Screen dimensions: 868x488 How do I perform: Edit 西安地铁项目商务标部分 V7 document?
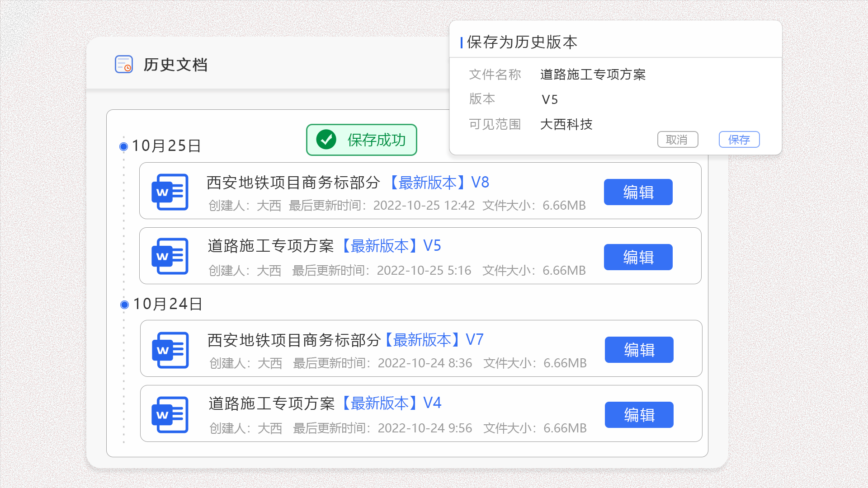(639, 350)
